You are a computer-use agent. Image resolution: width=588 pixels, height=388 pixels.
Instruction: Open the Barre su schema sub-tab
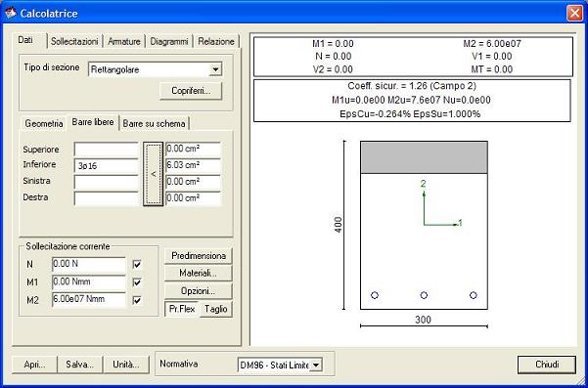[x=155, y=123]
